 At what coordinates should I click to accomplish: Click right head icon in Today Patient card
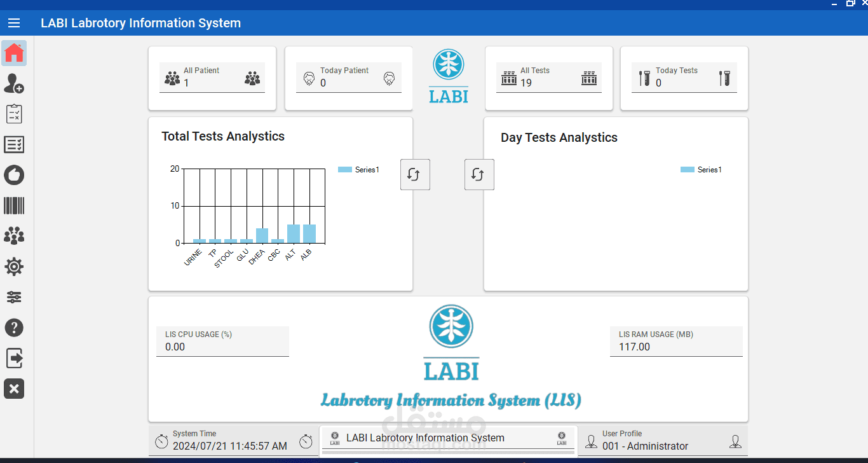390,79
